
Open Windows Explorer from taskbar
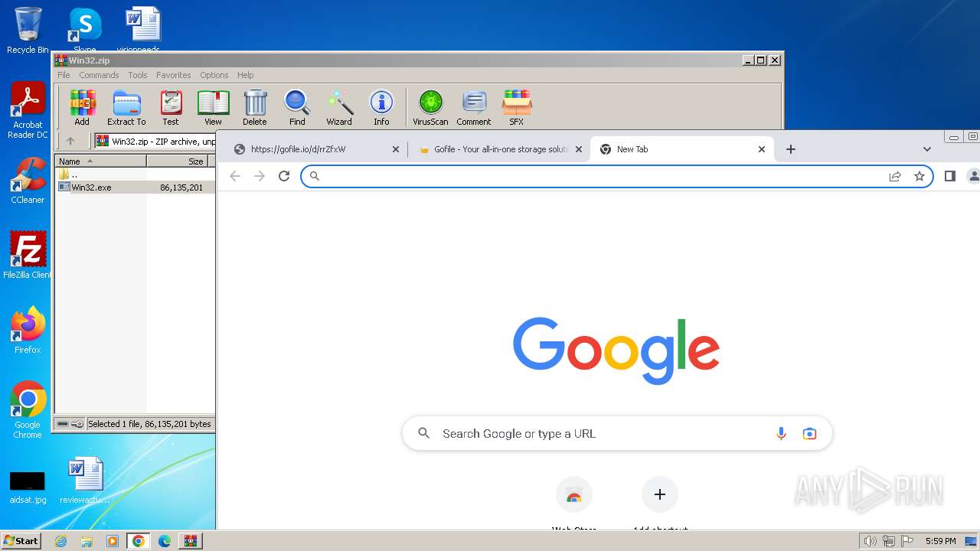pyautogui.click(x=87, y=541)
